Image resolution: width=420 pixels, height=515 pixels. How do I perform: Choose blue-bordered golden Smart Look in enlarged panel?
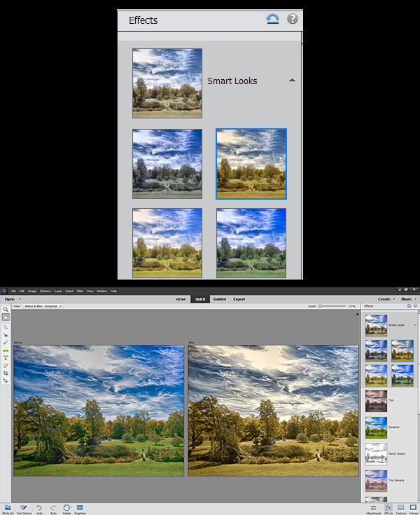pos(251,164)
